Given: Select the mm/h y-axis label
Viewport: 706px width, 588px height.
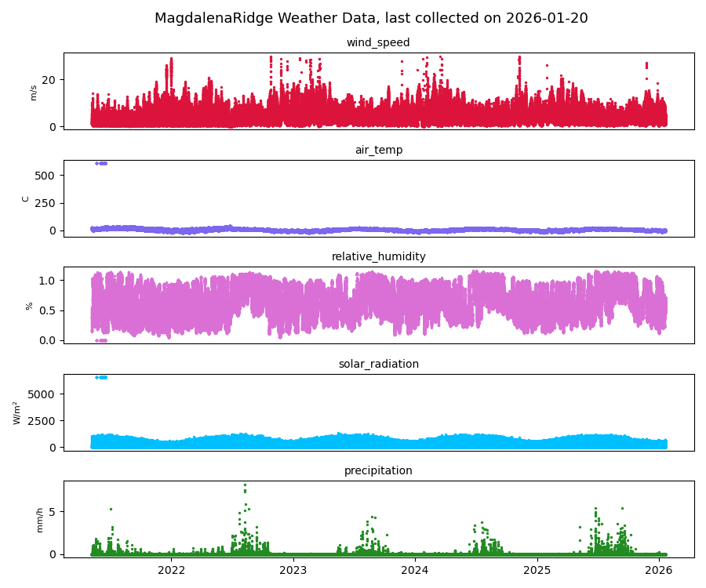Looking at the screenshot, I should click(x=40, y=519).
